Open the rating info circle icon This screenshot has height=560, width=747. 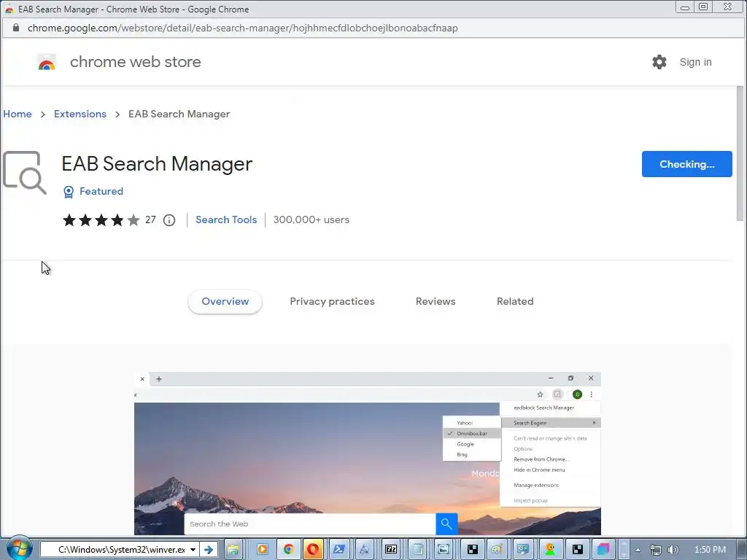169,220
